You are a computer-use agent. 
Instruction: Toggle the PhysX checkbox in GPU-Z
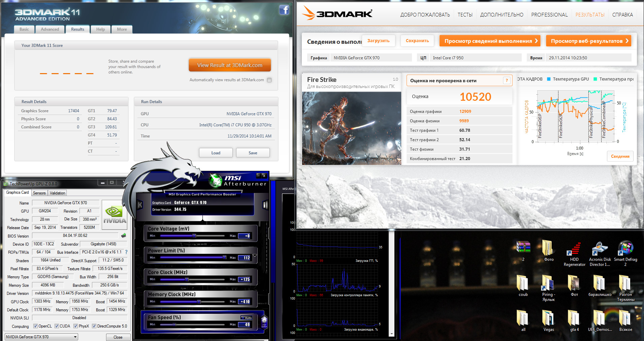click(x=75, y=326)
